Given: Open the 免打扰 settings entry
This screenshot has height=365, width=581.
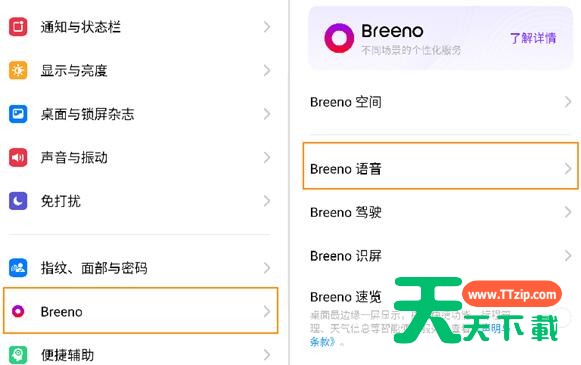Looking at the screenshot, I should click(x=140, y=201).
